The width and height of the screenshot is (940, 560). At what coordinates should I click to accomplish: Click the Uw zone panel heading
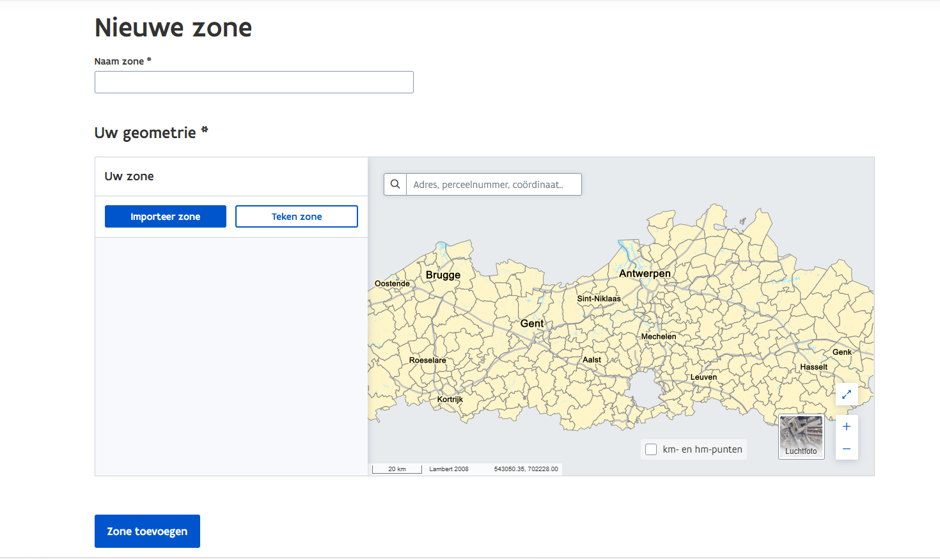[129, 176]
